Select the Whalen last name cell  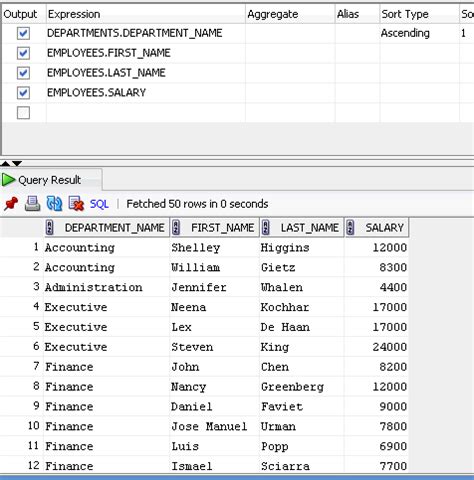302,287
